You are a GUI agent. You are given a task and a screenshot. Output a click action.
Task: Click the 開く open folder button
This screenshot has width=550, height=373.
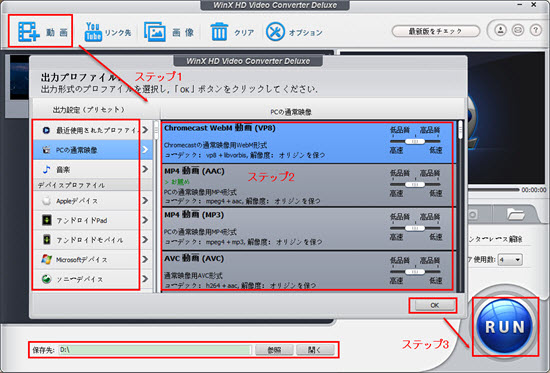click(x=315, y=350)
